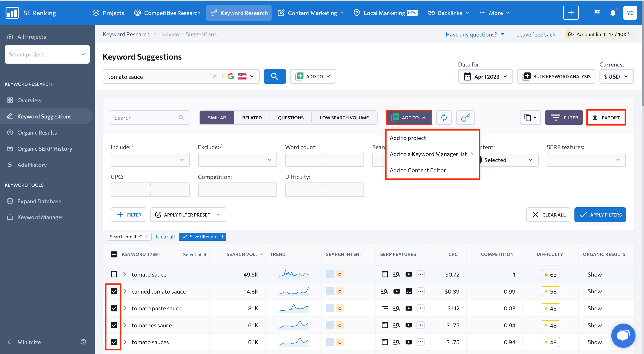Open the $ USD currency dropdown
The width and height of the screenshot is (644, 354).
coord(616,76)
